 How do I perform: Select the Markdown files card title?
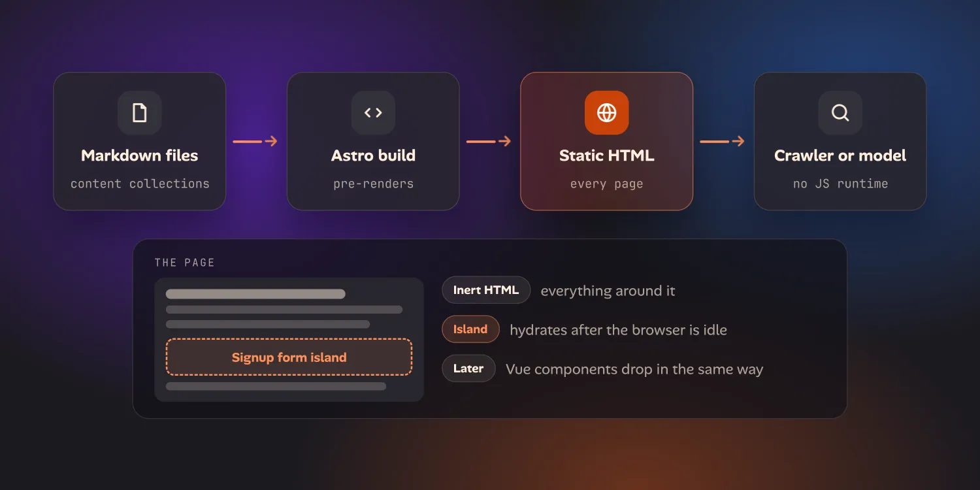click(x=139, y=155)
